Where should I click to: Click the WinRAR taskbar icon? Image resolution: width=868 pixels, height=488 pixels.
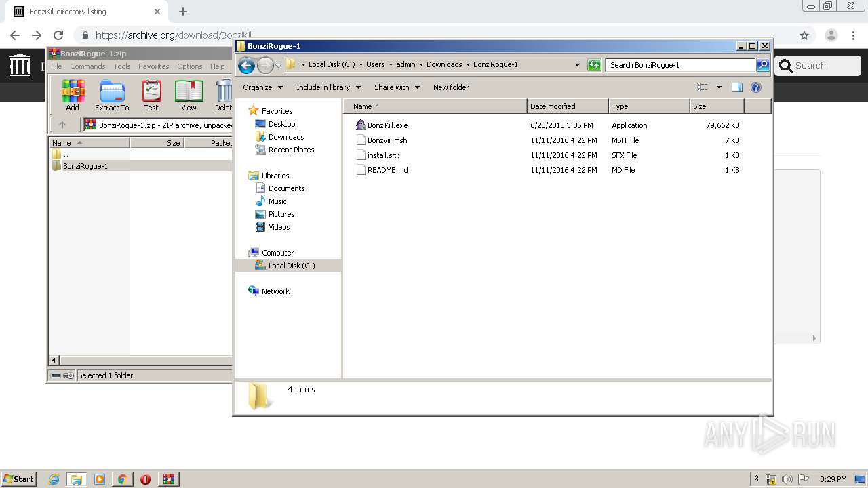[x=169, y=479]
